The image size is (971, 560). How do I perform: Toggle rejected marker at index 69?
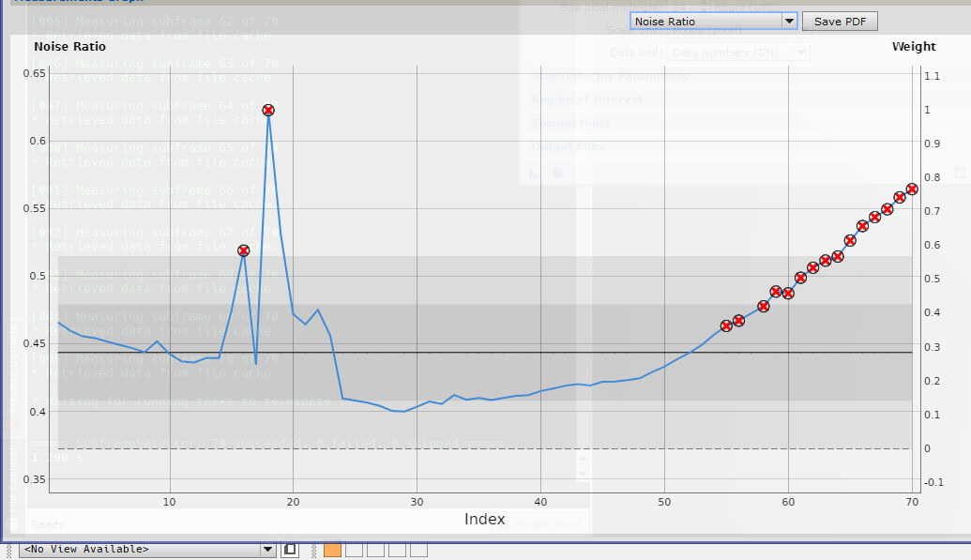pyautogui.click(x=900, y=198)
